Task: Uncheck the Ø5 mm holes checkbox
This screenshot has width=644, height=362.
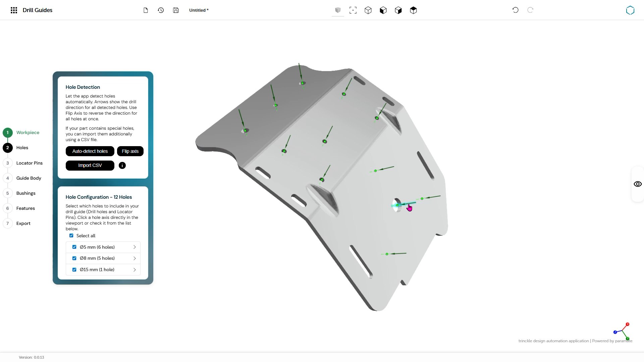Action: (74, 247)
